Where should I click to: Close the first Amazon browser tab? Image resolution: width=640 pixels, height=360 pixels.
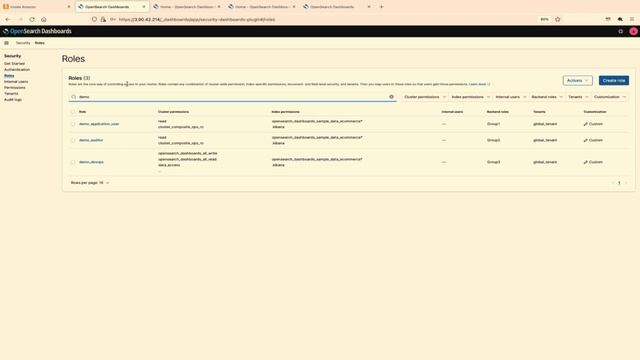pos(69,7)
